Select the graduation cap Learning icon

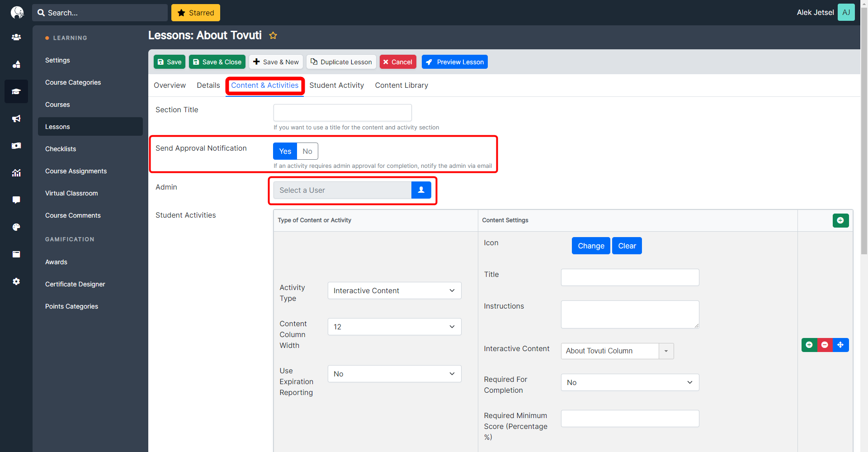click(x=16, y=91)
